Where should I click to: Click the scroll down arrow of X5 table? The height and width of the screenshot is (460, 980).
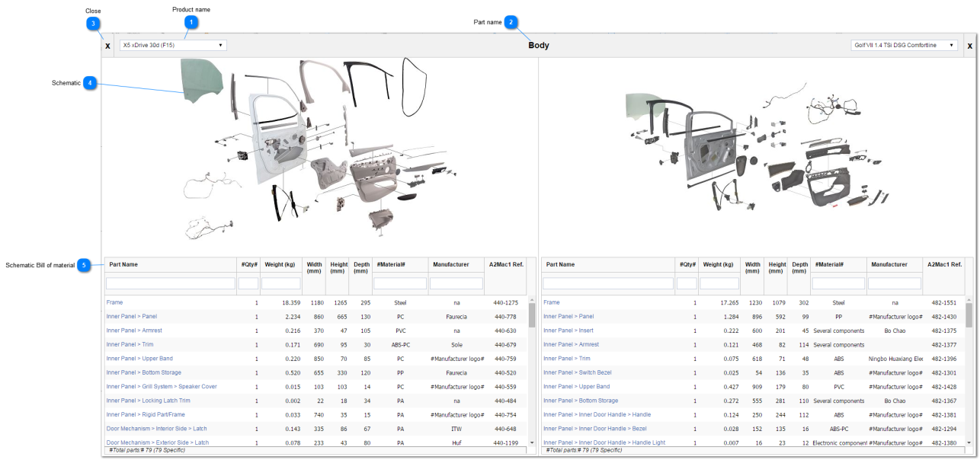tap(532, 442)
